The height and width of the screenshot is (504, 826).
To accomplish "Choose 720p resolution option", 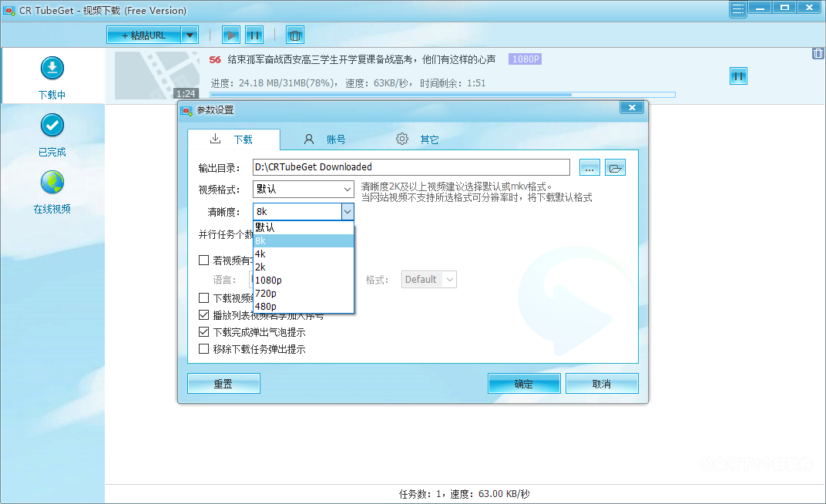I will (x=304, y=294).
